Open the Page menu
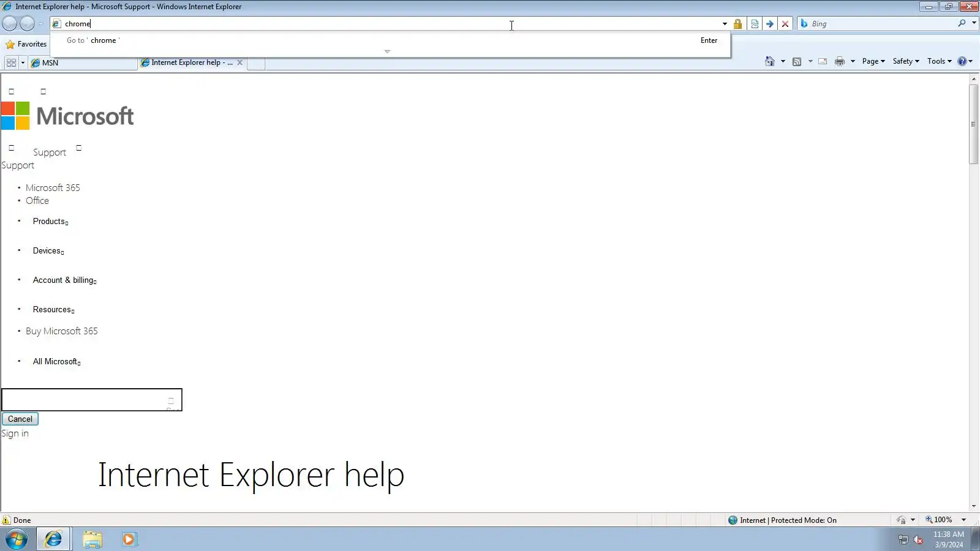980x551 pixels. 873,61
